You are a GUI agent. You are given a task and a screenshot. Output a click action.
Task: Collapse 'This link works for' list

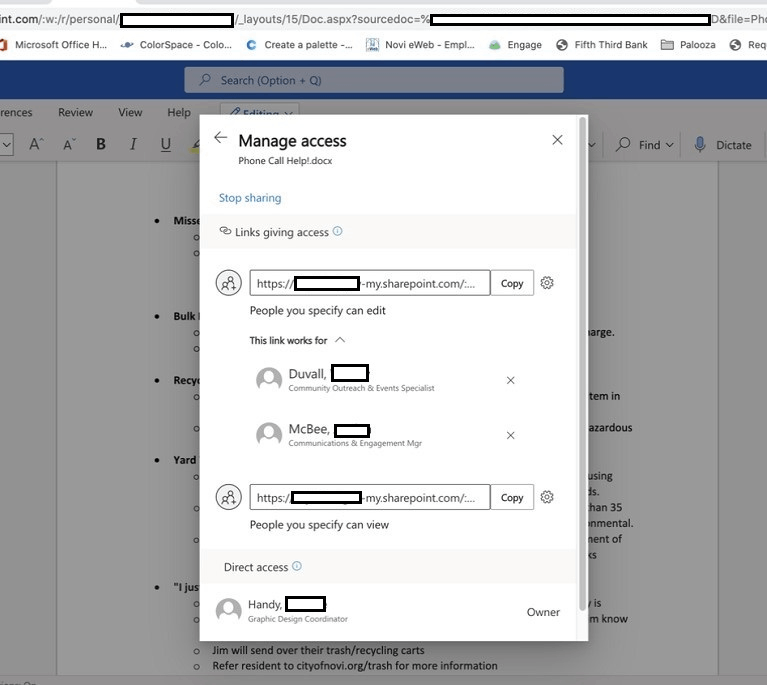pos(340,340)
